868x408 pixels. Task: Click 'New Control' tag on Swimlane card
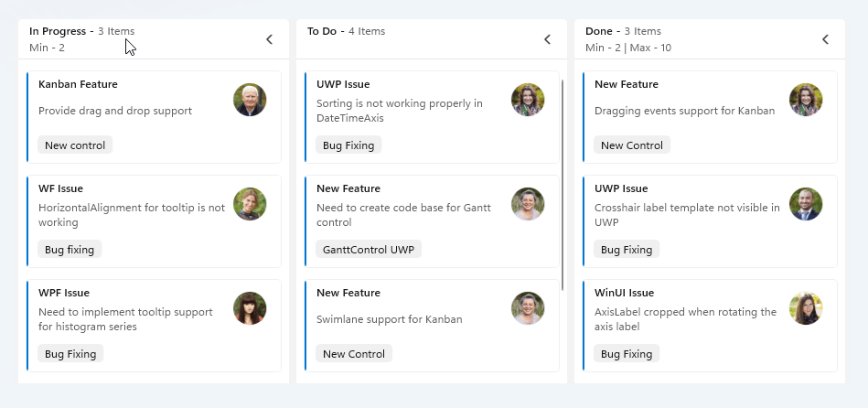[x=354, y=354]
